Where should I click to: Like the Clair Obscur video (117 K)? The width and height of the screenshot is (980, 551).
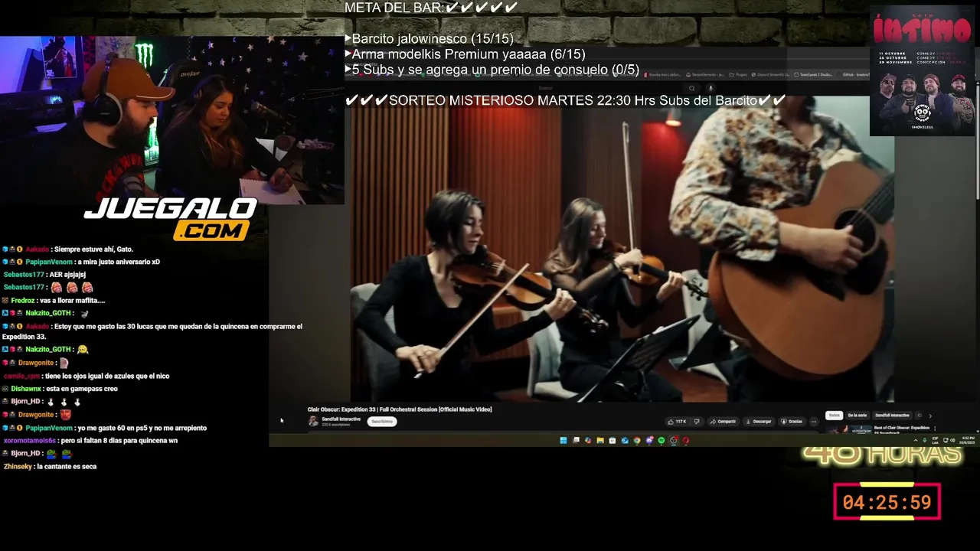point(677,422)
